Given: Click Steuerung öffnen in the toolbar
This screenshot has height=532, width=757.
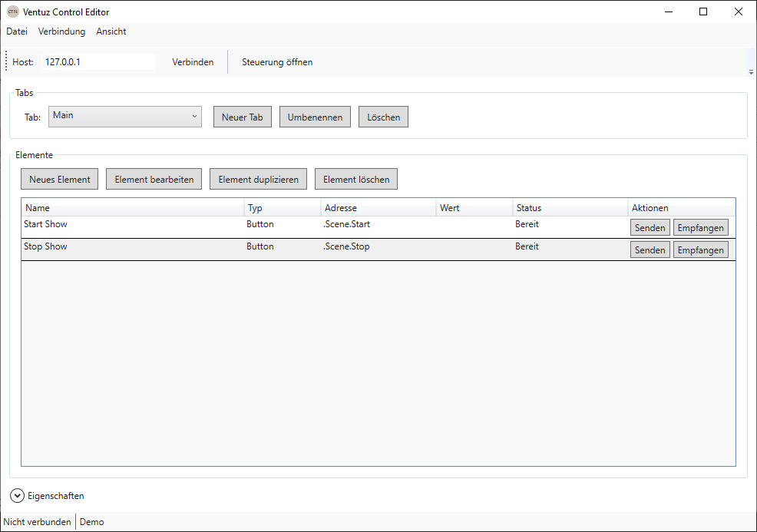Looking at the screenshot, I should 277,61.
